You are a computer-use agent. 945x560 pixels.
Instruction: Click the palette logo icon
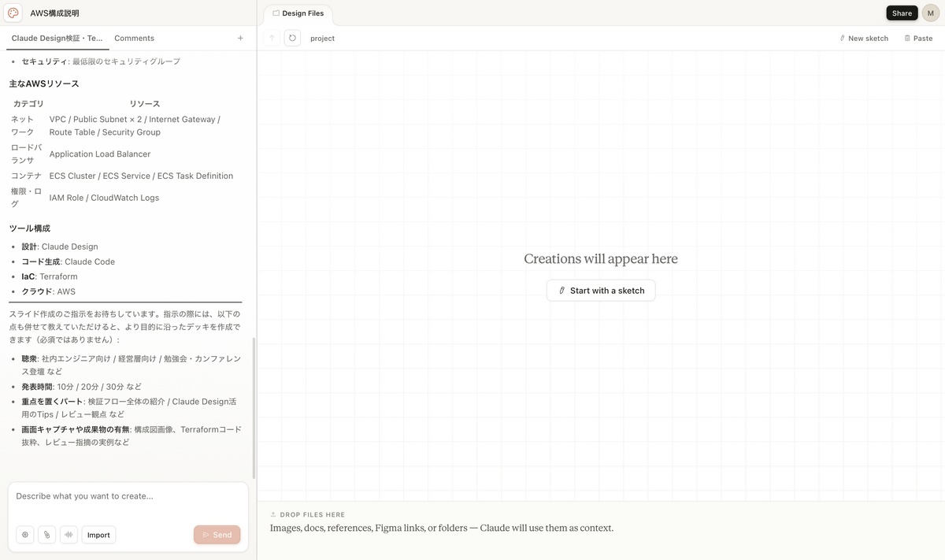point(13,13)
